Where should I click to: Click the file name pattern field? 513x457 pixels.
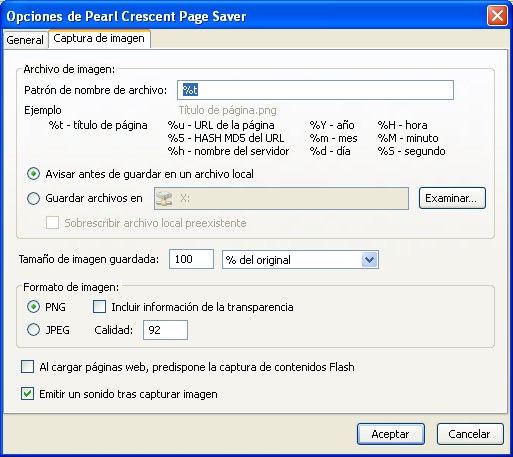point(315,90)
